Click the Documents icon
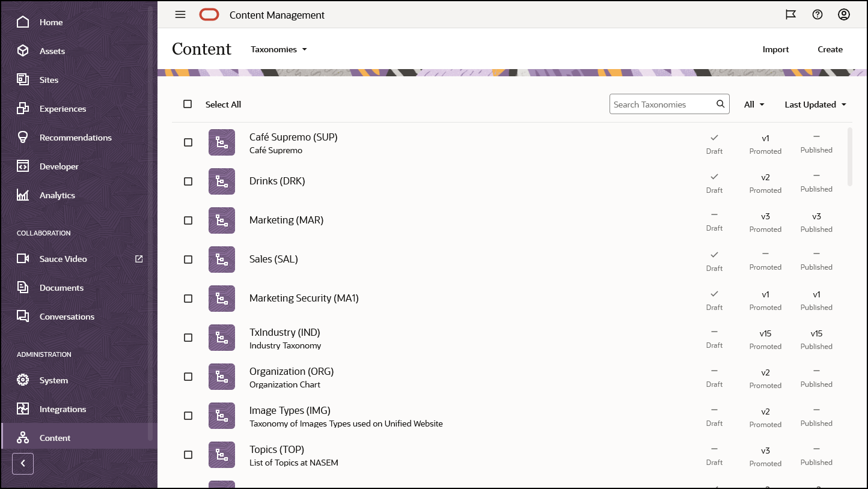 [23, 288]
